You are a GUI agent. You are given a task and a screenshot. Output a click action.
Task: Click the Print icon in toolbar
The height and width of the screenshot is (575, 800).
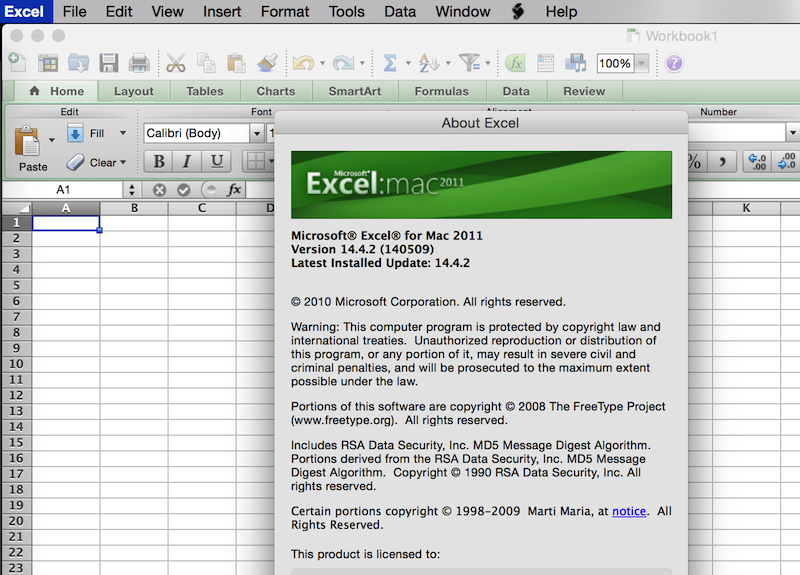(x=139, y=63)
